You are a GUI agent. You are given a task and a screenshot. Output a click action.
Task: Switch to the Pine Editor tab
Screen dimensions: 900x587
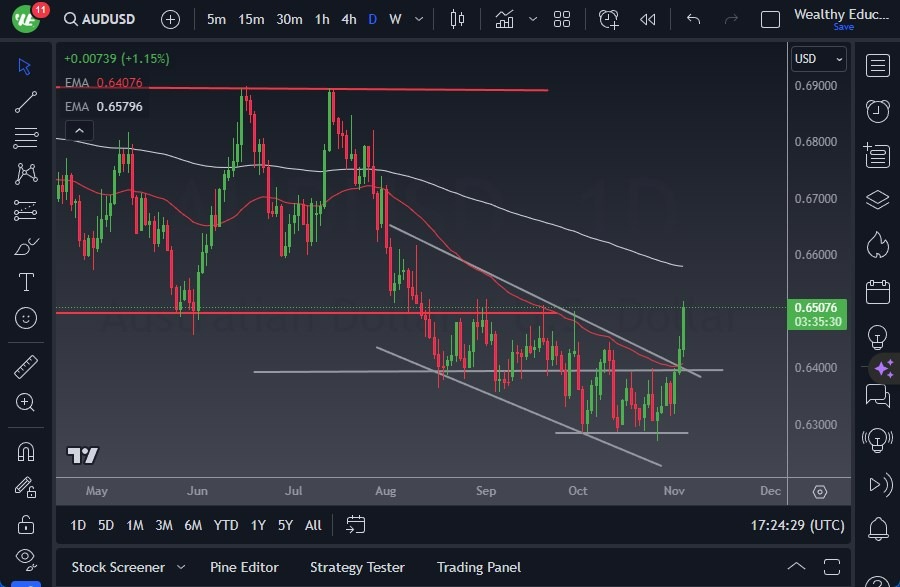[244, 567]
